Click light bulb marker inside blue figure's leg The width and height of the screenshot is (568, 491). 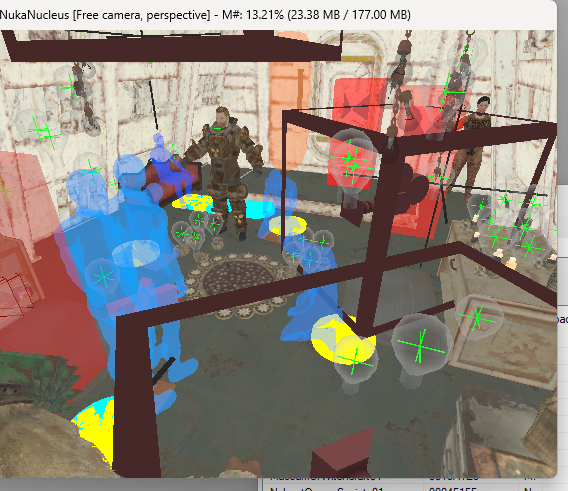[103, 278]
